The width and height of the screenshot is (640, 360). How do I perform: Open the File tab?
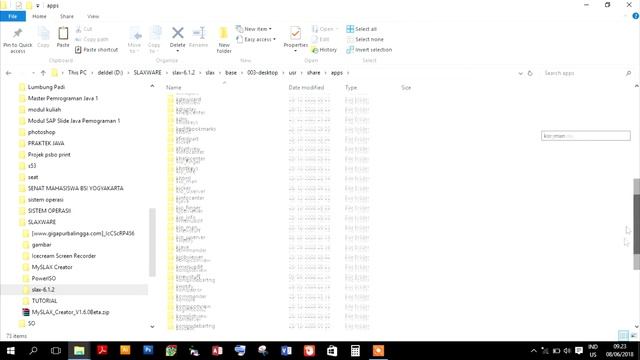point(13,16)
